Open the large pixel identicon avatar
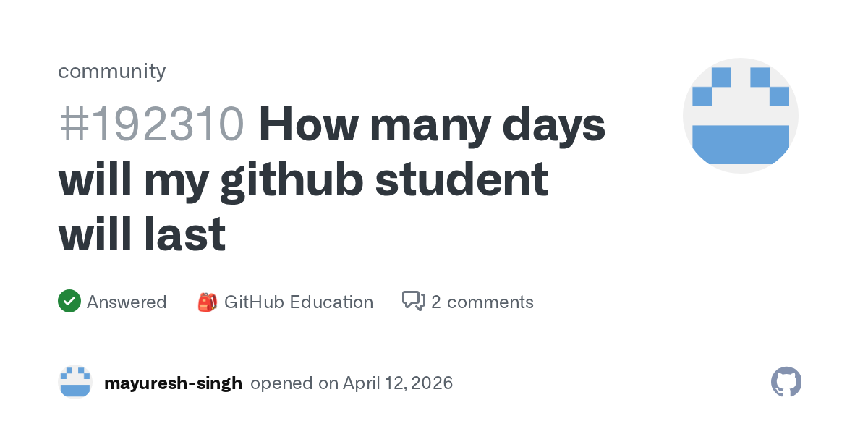Image resolution: width=868 pixels, height=434 pixels. 740,116
